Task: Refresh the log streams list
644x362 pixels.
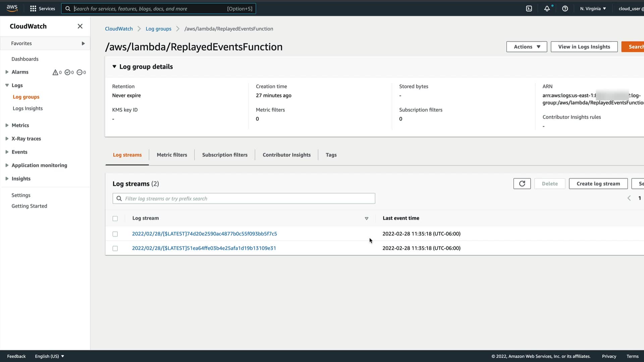Action: 522,184
